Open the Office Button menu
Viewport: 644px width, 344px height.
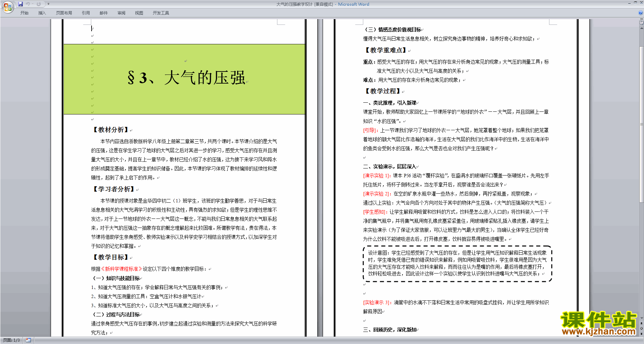coord(7,7)
